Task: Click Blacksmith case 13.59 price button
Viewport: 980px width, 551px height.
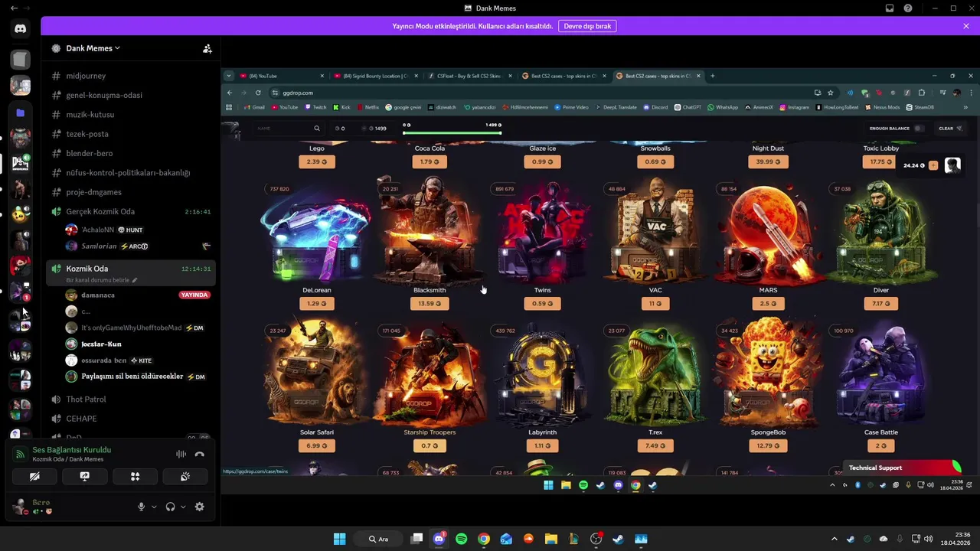Action: click(430, 304)
